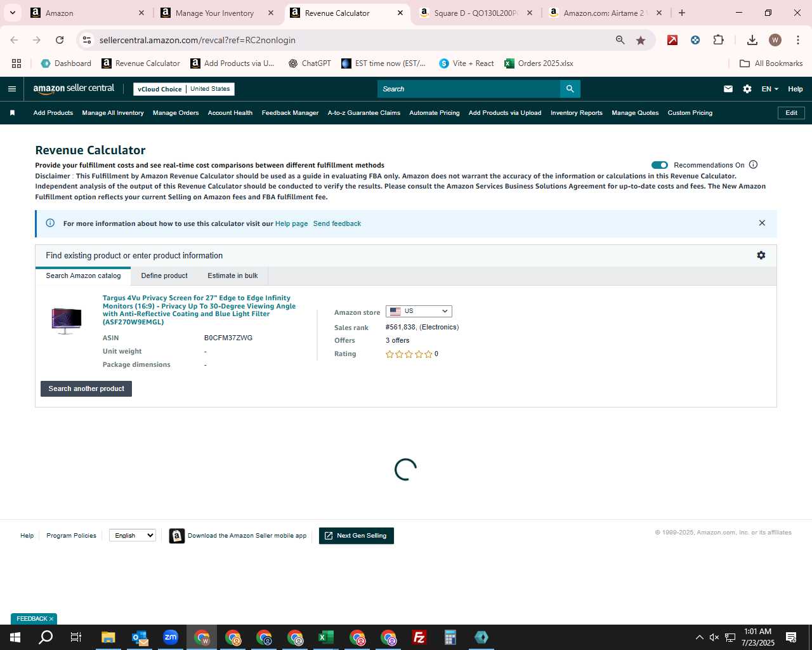Open File Explorer from taskbar

(x=108, y=637)
